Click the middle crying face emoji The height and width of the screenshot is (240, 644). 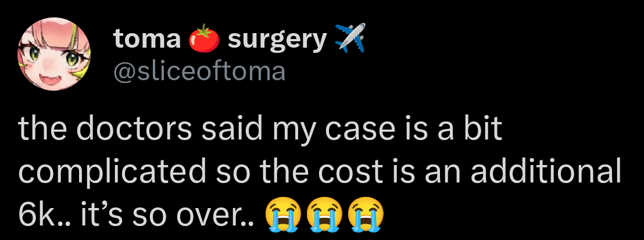coord(324,214)
